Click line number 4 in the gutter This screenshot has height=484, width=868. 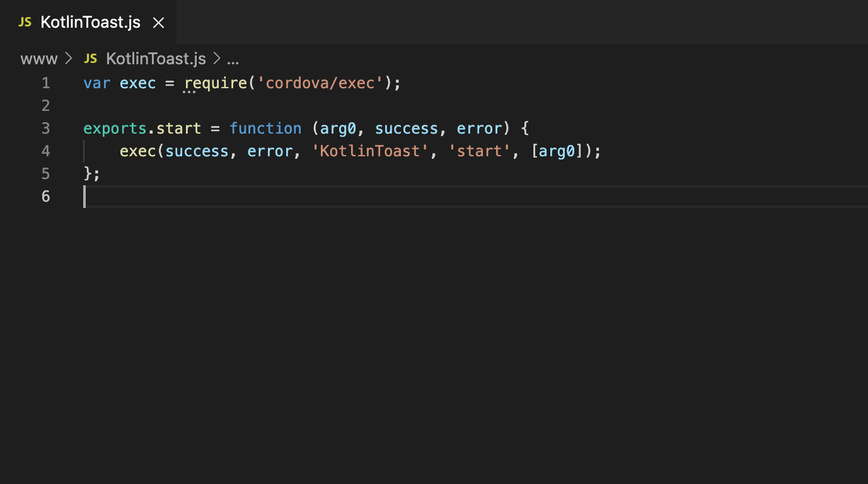tap(45, 151)
